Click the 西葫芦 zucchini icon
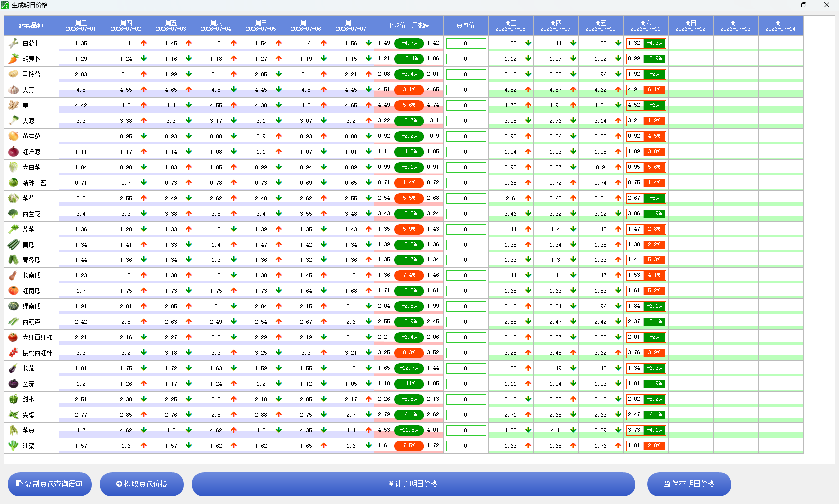 [x=13, y=322]
